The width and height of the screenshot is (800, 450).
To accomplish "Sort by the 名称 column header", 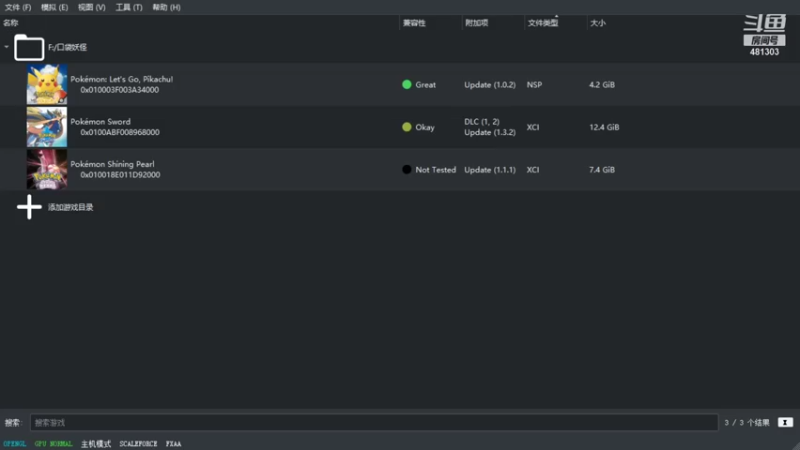I will pos(11,23).
